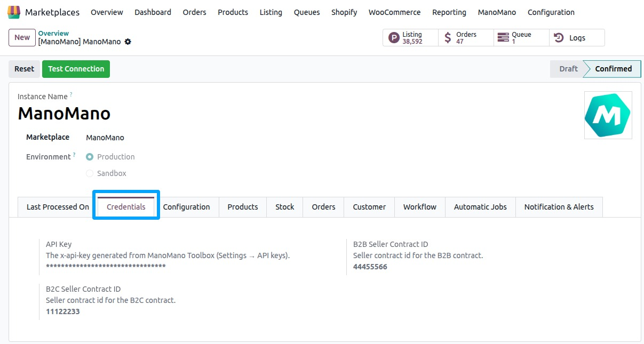Open the WooCommerce menu
This screenshot has height=344, width=644.
click(x=394, y=12)
